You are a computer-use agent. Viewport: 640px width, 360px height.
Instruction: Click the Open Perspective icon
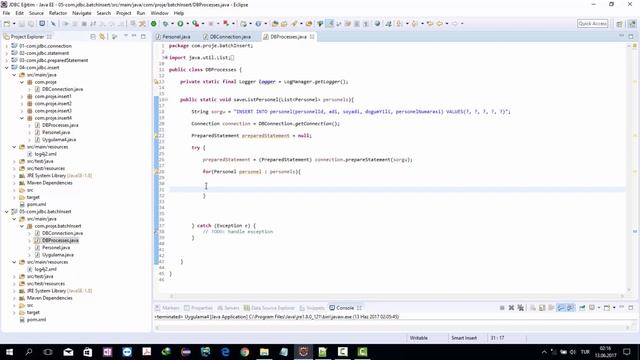pos(619,24)
